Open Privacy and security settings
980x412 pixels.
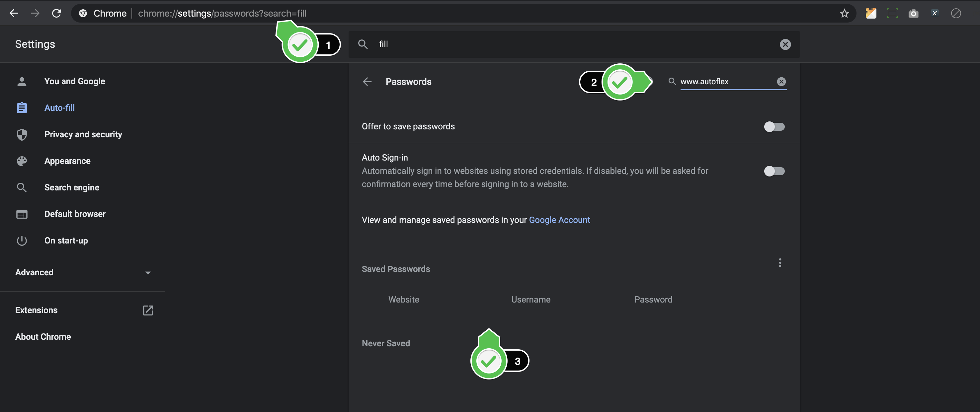coord(83,135)
